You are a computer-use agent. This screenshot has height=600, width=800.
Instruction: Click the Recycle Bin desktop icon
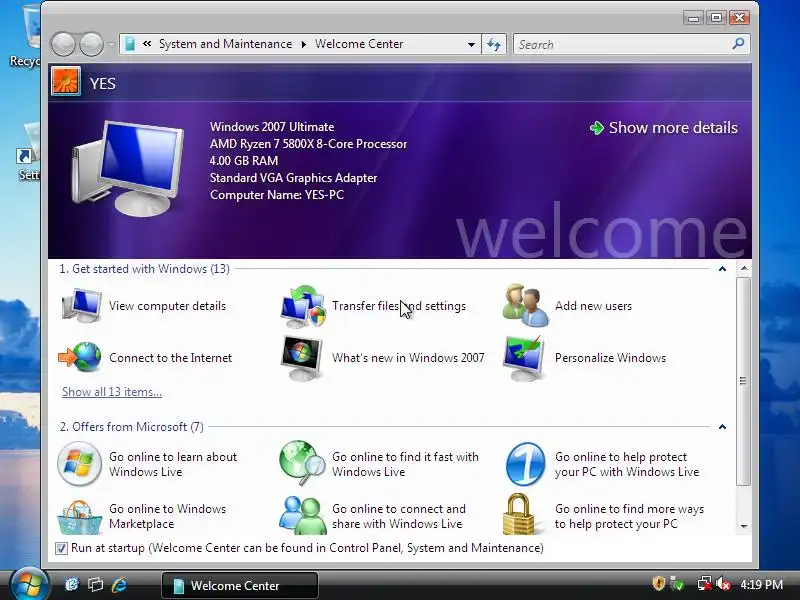pos(24,36)
